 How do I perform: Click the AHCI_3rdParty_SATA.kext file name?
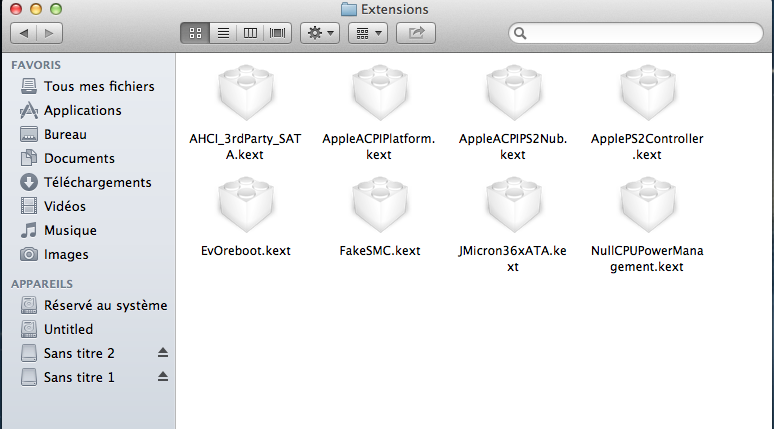click(x=245, y=147)
